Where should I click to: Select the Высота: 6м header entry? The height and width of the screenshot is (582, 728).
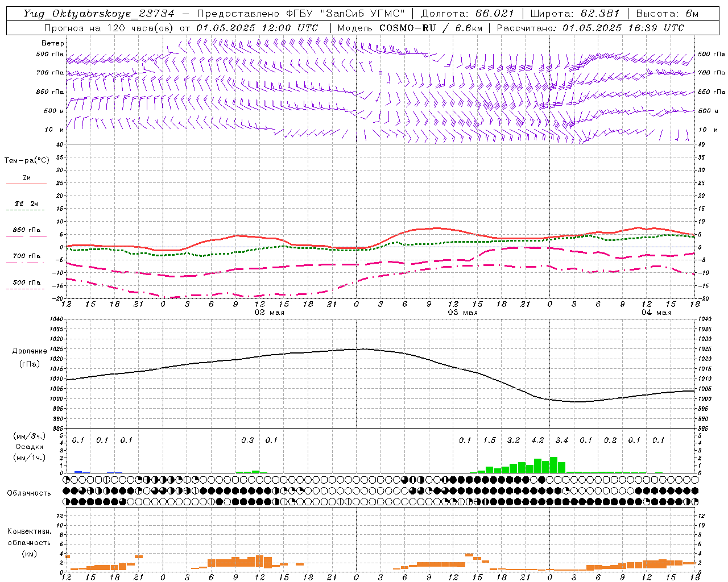point(667,14)
